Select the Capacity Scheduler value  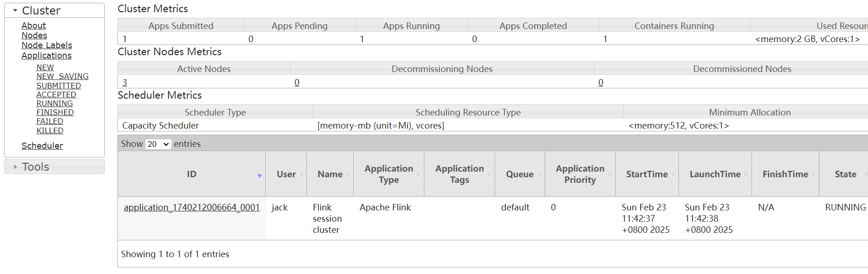pos(160,125)
